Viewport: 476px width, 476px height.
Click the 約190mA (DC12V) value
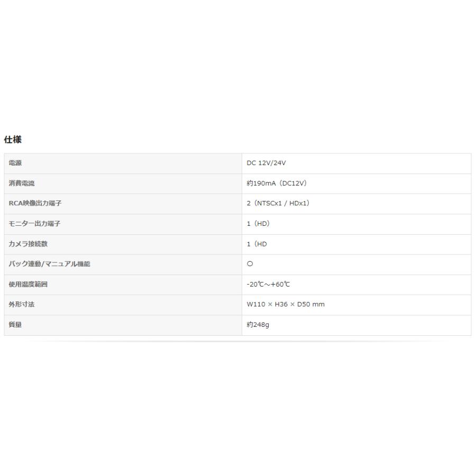point(277,184)
